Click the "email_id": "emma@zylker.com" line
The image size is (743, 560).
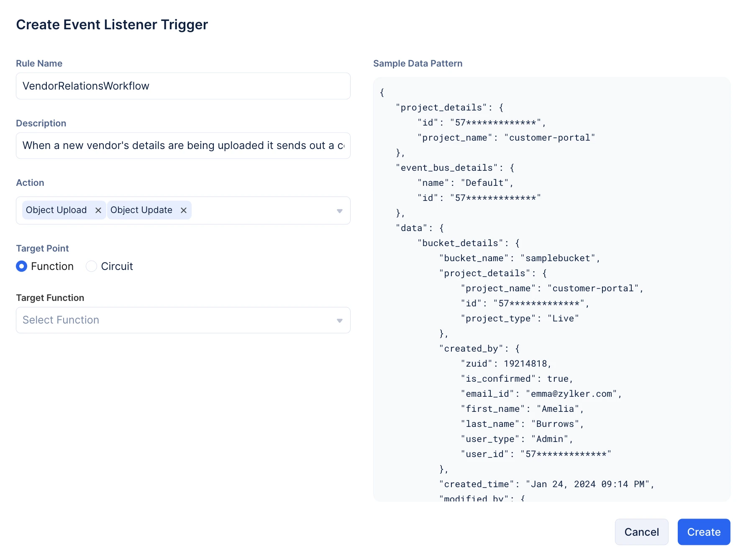click(541, 394)
